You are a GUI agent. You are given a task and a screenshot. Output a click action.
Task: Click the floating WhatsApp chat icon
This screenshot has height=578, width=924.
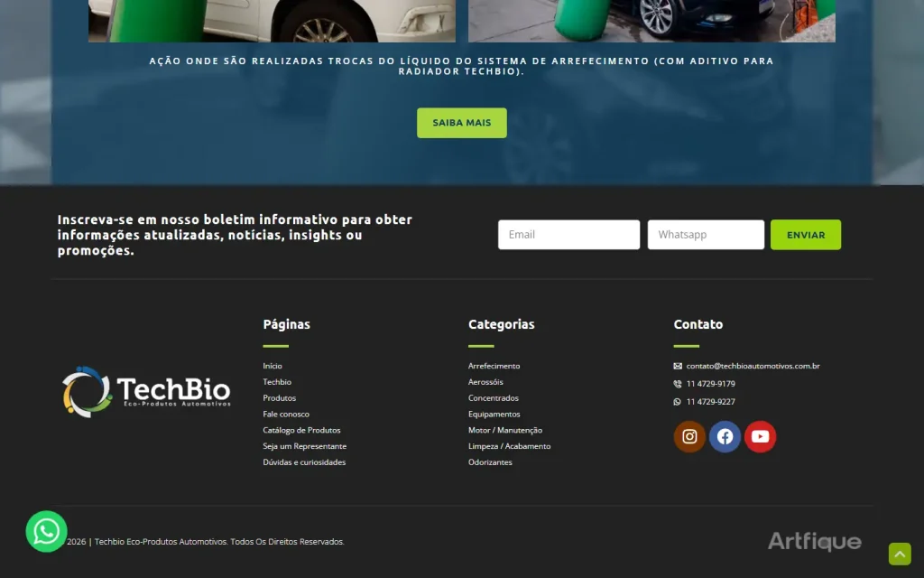tap(47, 531)
